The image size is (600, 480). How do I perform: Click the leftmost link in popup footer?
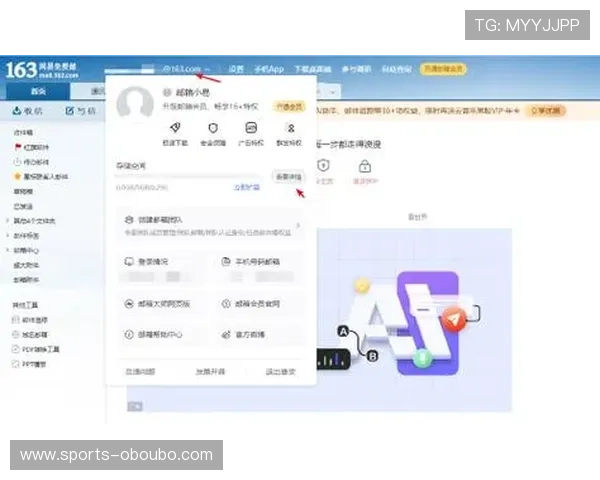pos(140,372)
